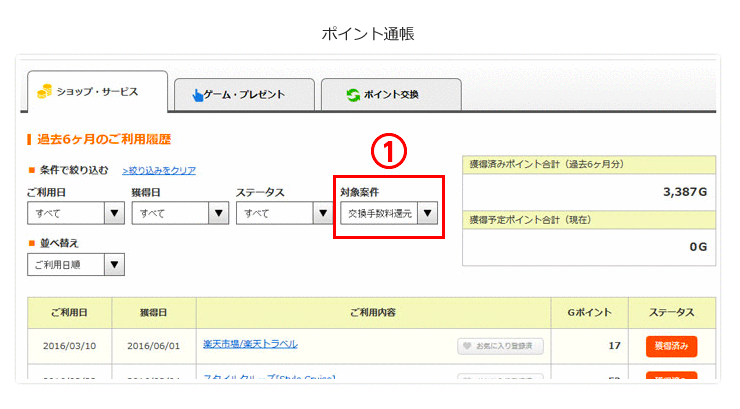The image size is (740, 409).
Task: Click the coins icon on ショップ・サービス tab
Action: (x=44, y=92)
